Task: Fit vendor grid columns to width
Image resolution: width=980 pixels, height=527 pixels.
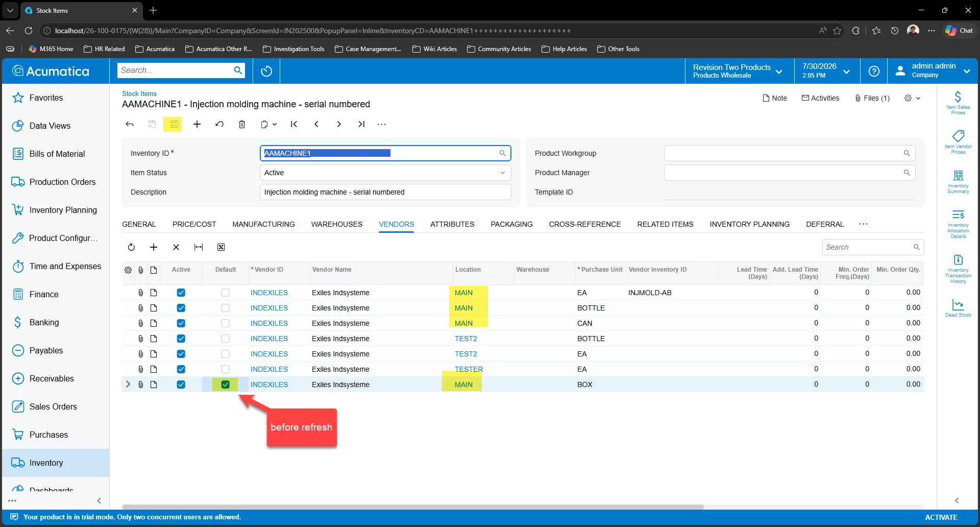Action: 199,247
